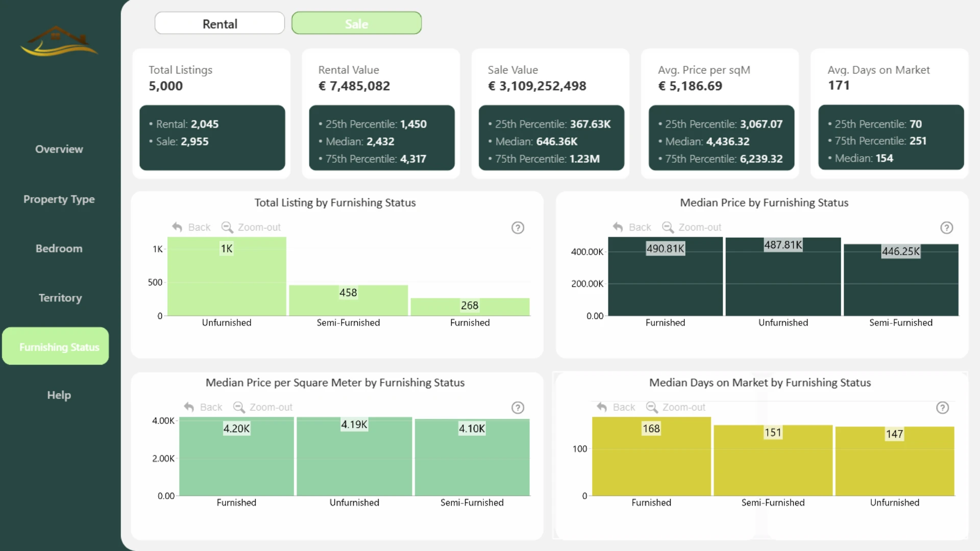Click Back arrow in Total Listing chart
This screenshot has width=980, height=551.
pyautogui.click(x=177, y=227)
